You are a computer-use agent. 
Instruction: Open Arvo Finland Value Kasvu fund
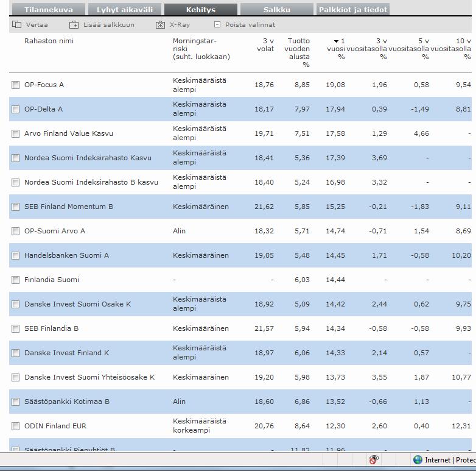(69, 133)
